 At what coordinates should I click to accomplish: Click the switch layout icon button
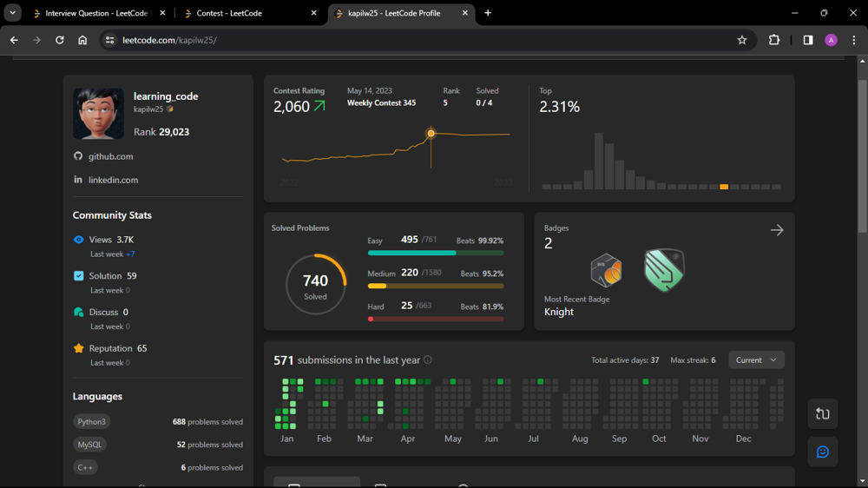(823, 414)
